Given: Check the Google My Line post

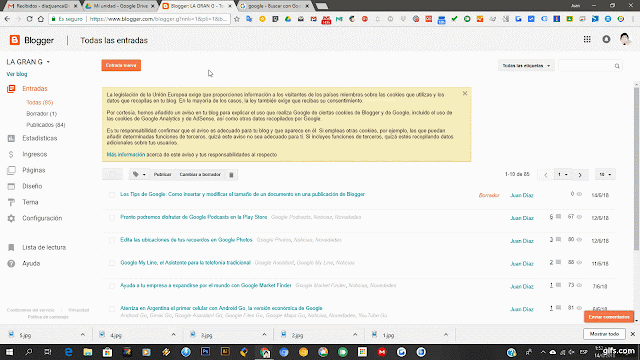Looking at the screenshot, I should pyautogui.click(x=112, y=264).
